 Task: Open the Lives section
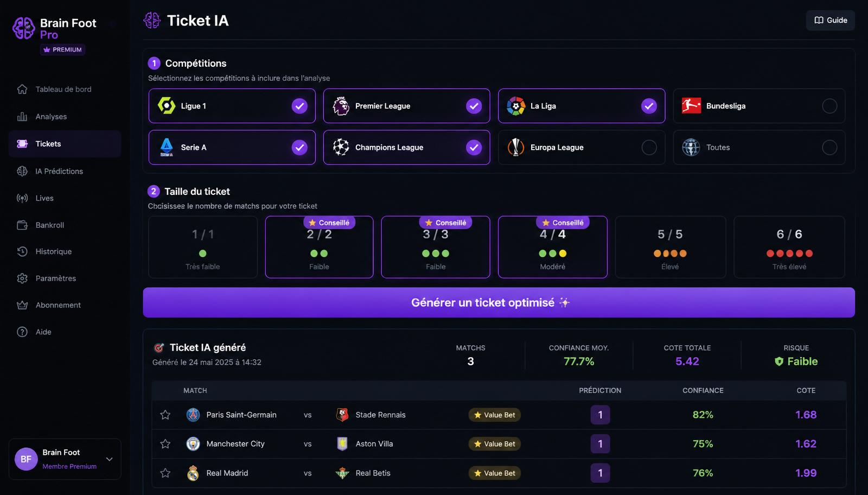pos(65,198)
